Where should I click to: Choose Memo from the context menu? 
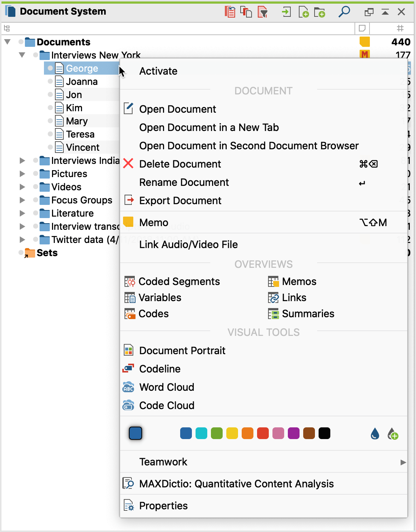click(x=264, y=222)
